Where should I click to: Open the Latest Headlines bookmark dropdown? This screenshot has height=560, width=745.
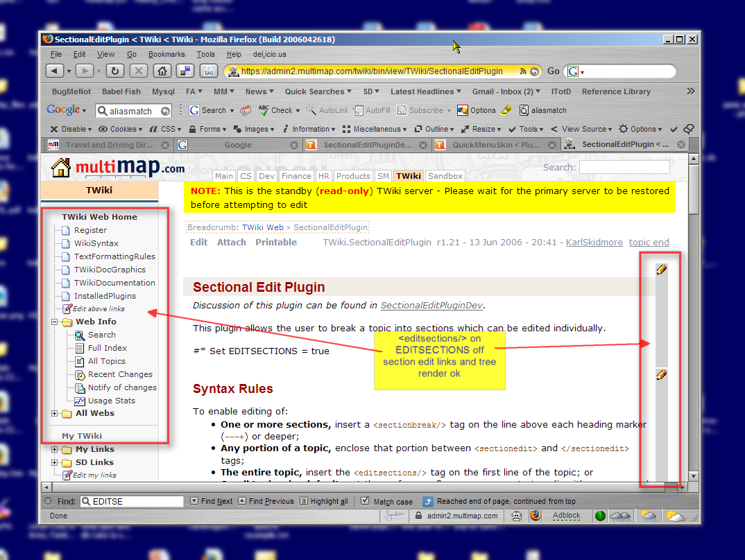(426, 91)
